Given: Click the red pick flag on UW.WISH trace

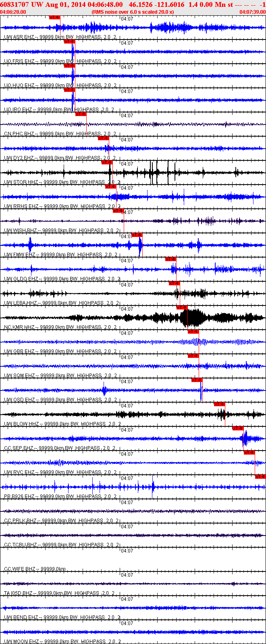Looking at the screenshot, I should [118, 211].
